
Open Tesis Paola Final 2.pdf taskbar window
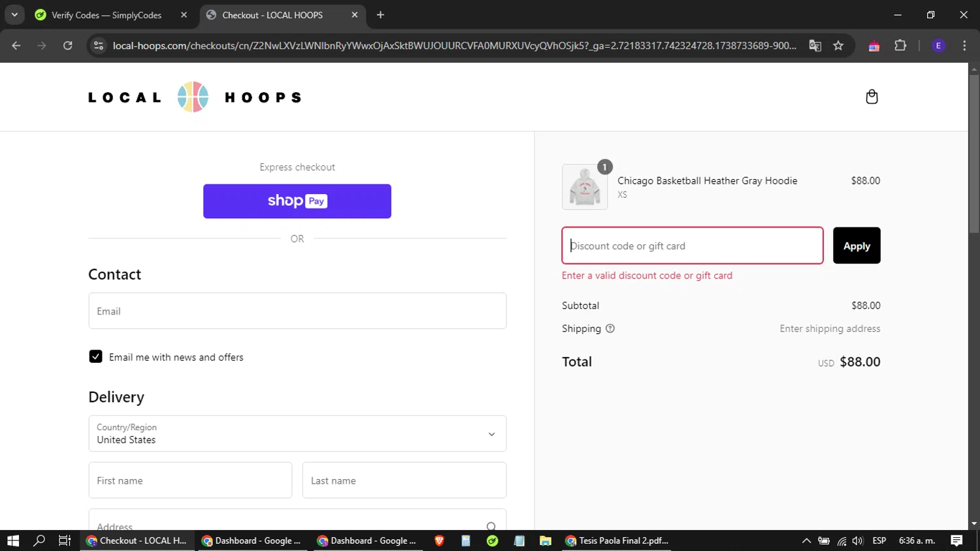click(x=617, y=541)
